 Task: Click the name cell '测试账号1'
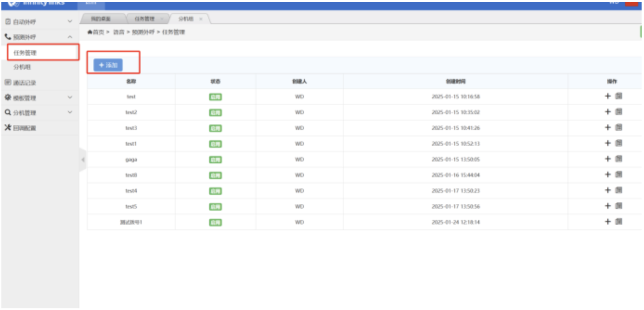131,223
